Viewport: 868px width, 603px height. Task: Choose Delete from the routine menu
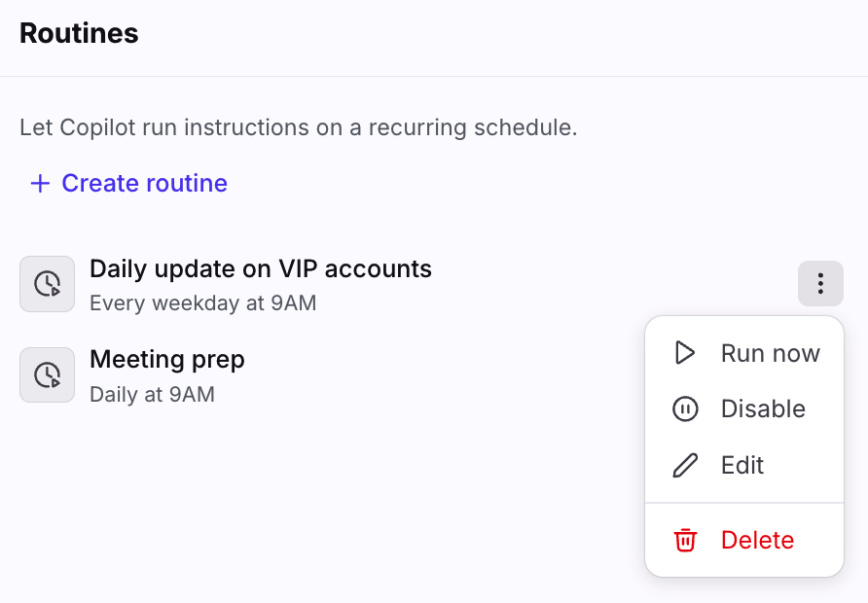744,540
